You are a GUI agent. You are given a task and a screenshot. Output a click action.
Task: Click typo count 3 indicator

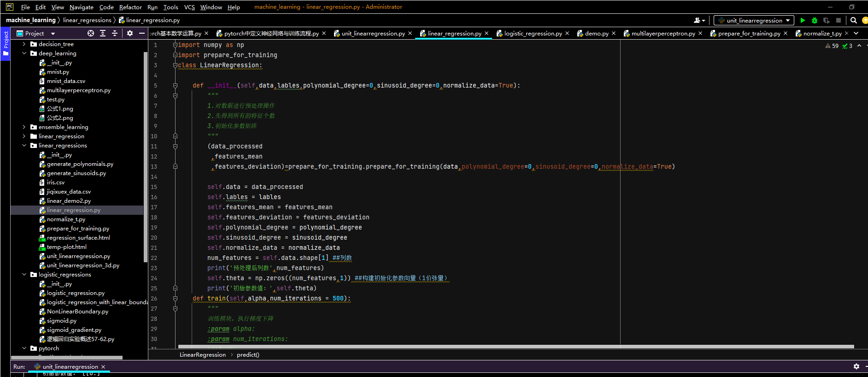pos(847,46)
